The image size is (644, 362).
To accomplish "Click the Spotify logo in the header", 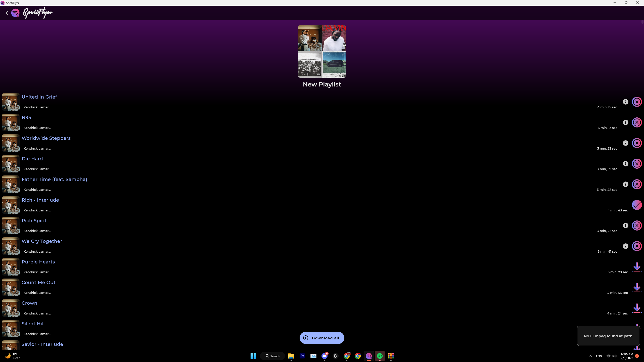I will 15,13.
